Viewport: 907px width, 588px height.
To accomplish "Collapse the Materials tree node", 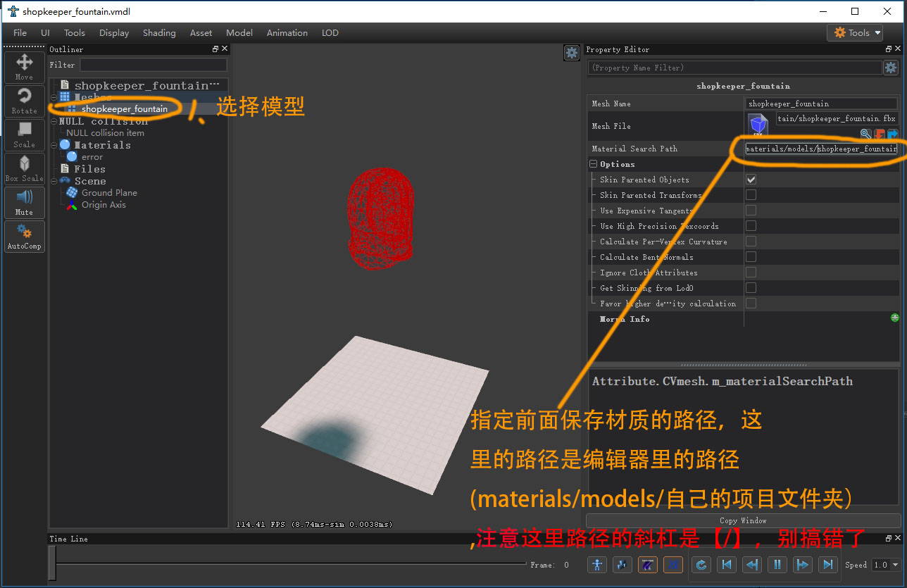I will point(54,145).
